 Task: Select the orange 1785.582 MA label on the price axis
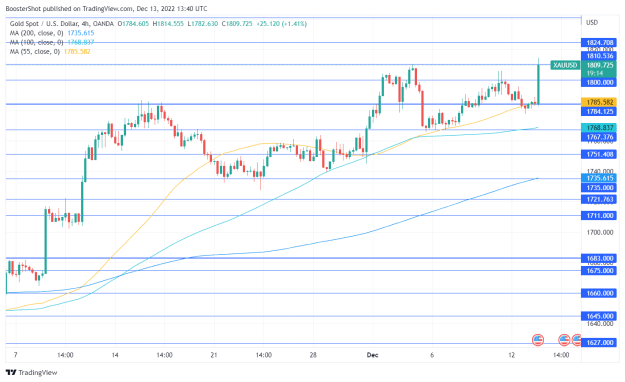point(599,102)
